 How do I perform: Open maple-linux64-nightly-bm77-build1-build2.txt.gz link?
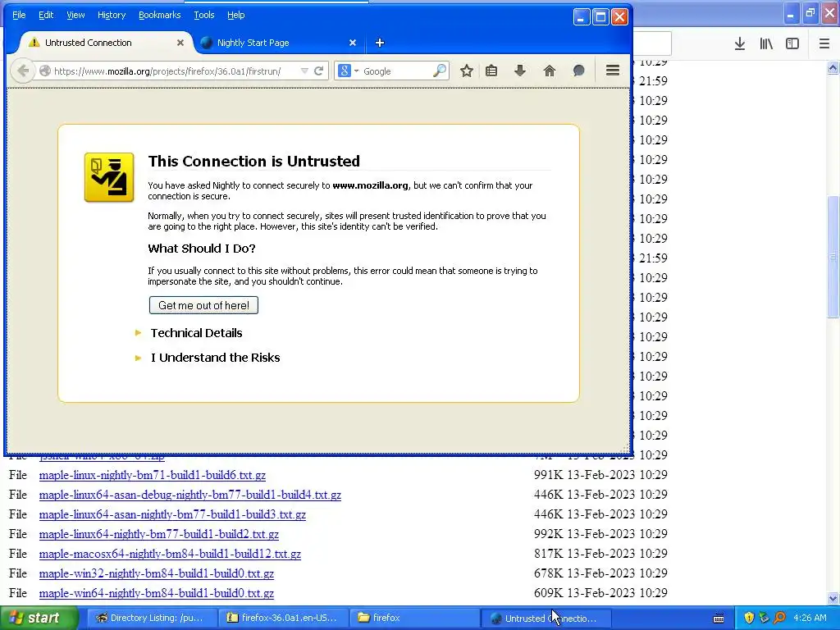(159, 534)
